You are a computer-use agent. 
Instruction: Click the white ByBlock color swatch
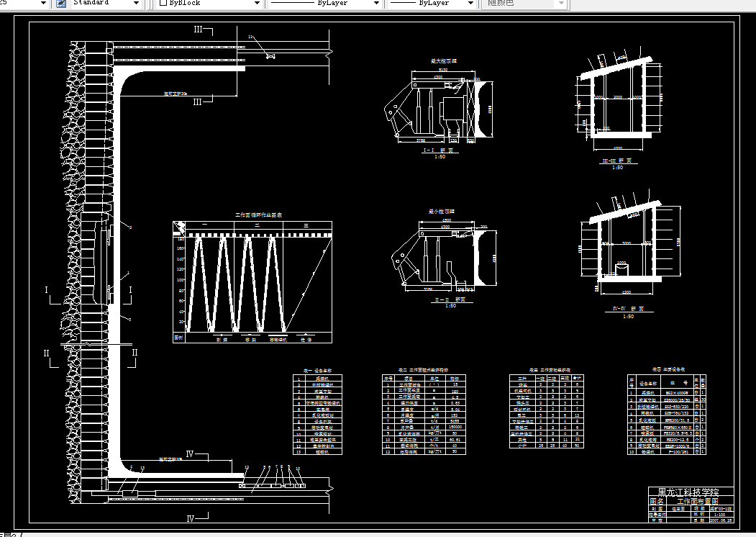click(163, 3)
